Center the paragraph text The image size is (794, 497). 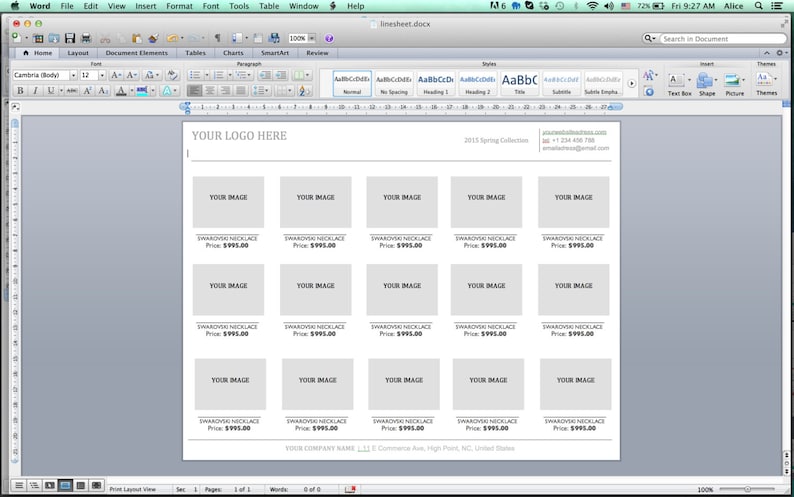[x=210, y=91]
